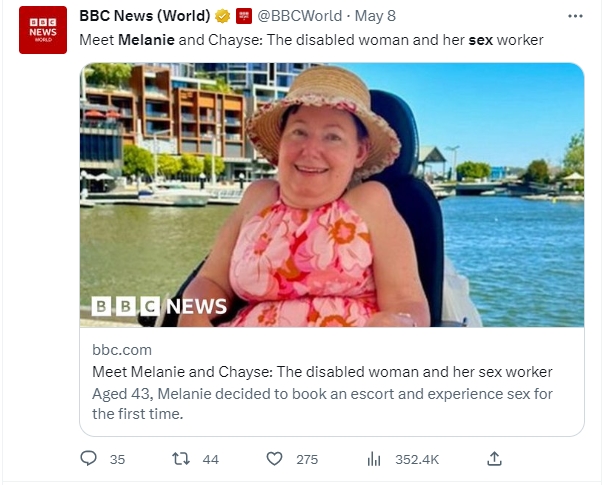602x485 pixels.
Task: Open the view analytics bar chart icon
Action: 374,459
